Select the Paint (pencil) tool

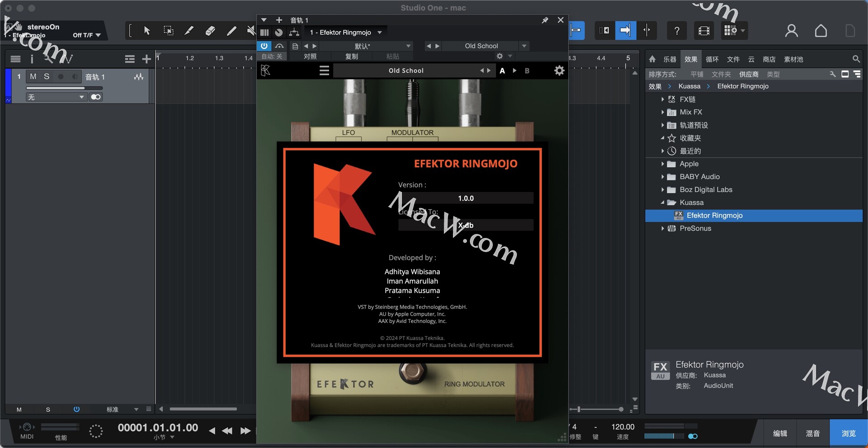(x=231, y=31)
